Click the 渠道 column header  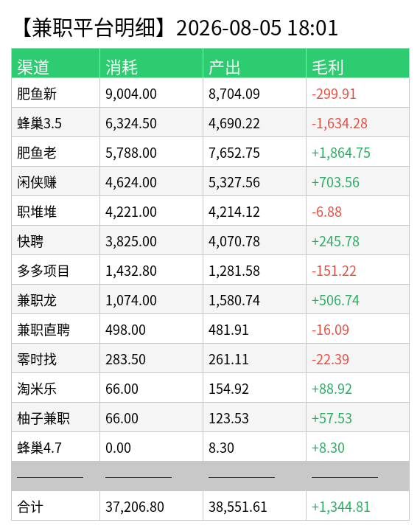(x=33, y=67)
